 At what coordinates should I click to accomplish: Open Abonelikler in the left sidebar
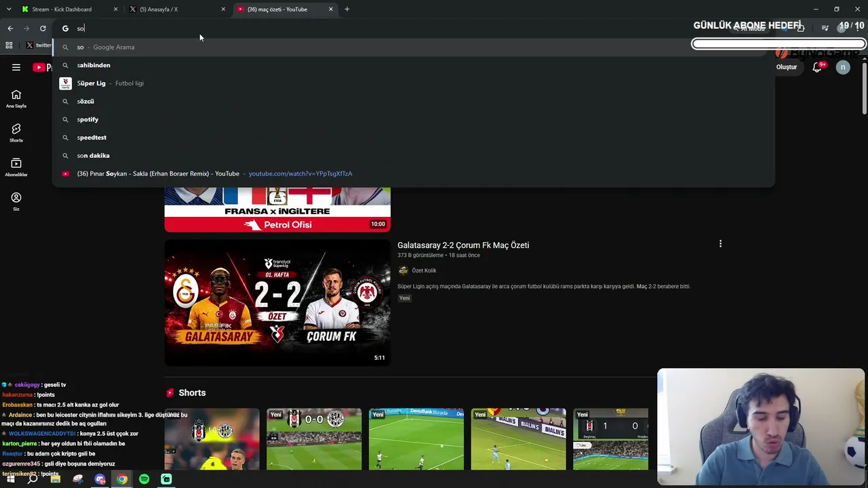coord(16,167)
